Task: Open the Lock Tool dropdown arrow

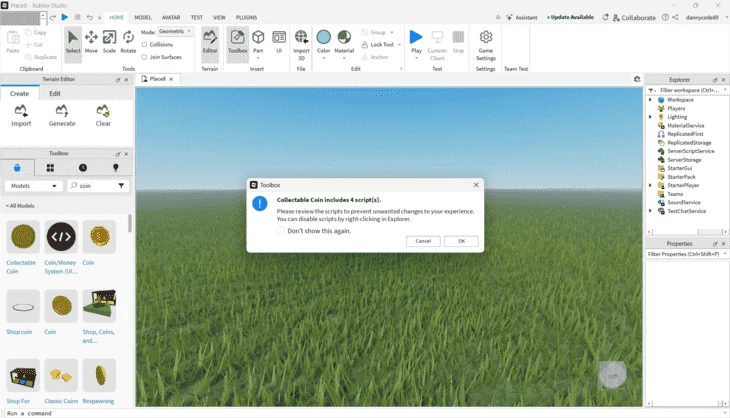Action: (399, 45)
